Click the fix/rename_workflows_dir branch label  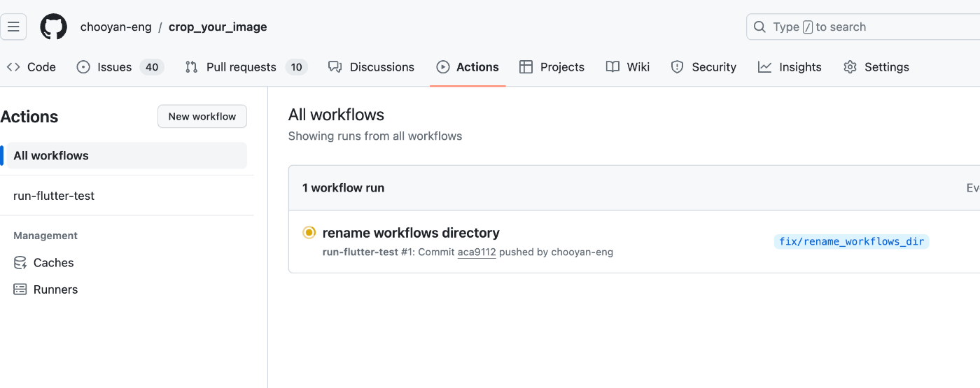pyautogui.click(x=851, y=242)
